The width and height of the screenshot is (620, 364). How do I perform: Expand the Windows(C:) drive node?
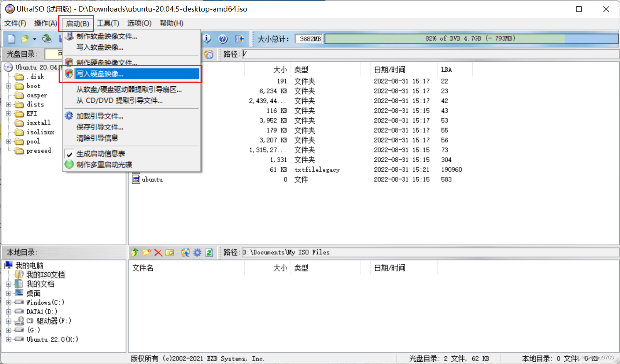point(8,302)
